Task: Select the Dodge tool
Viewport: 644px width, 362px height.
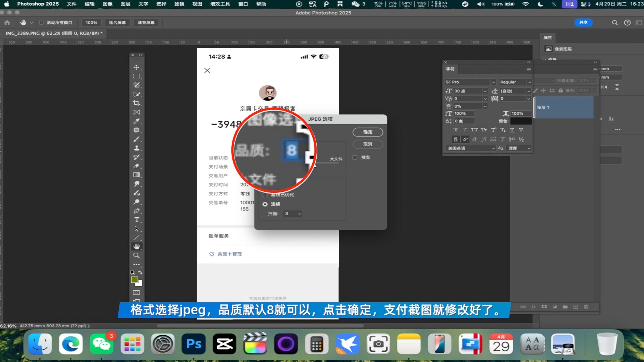Action: pyautogui.click(x=137, y=202)
